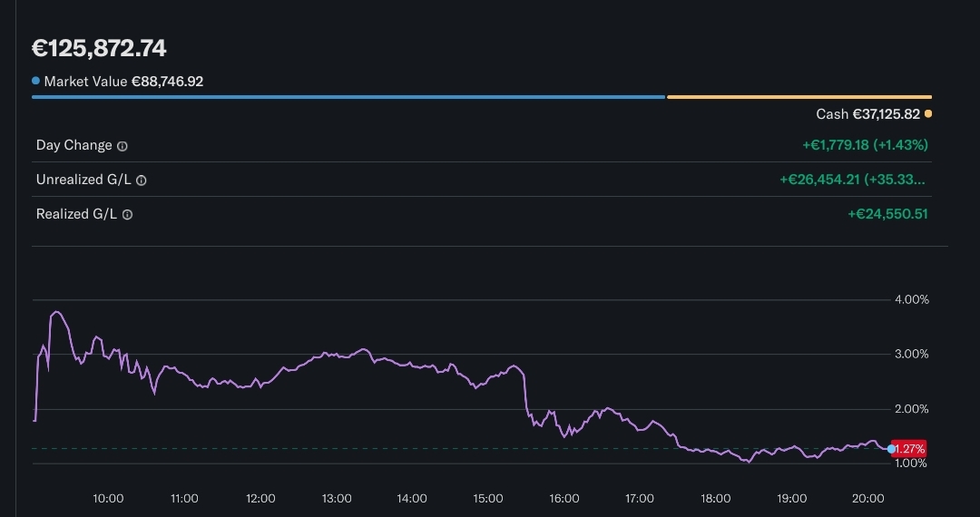Select the Realized G/L value +€24,550.51
The width and height of the screenshot is (980, 517).
pos(887,214)
